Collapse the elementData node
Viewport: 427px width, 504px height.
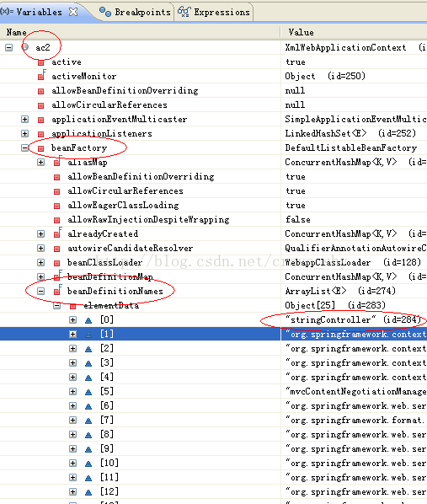click(x=57, y=306)
